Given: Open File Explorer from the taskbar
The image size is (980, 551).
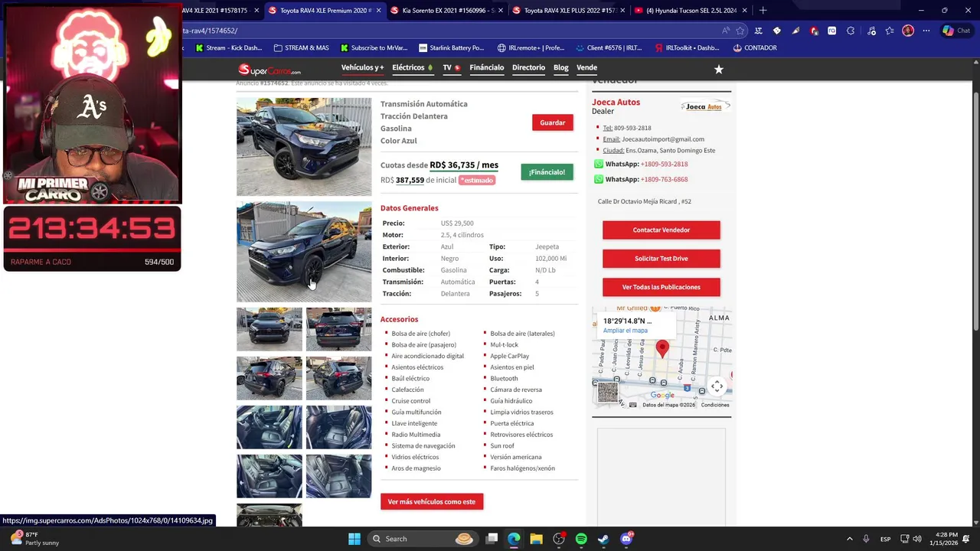Looking at the screenshot, I should (536, 539).
